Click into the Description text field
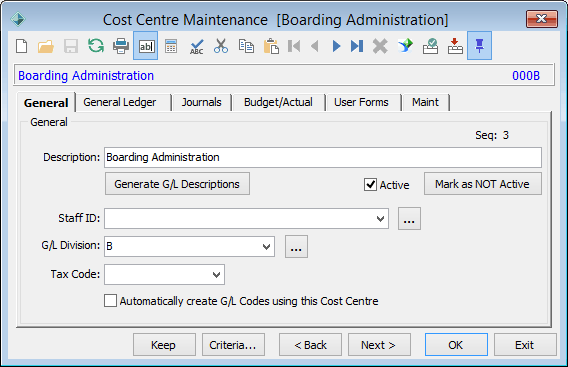Screen dimensions: 568x367 pyautogui.click(x=323, y=157)
